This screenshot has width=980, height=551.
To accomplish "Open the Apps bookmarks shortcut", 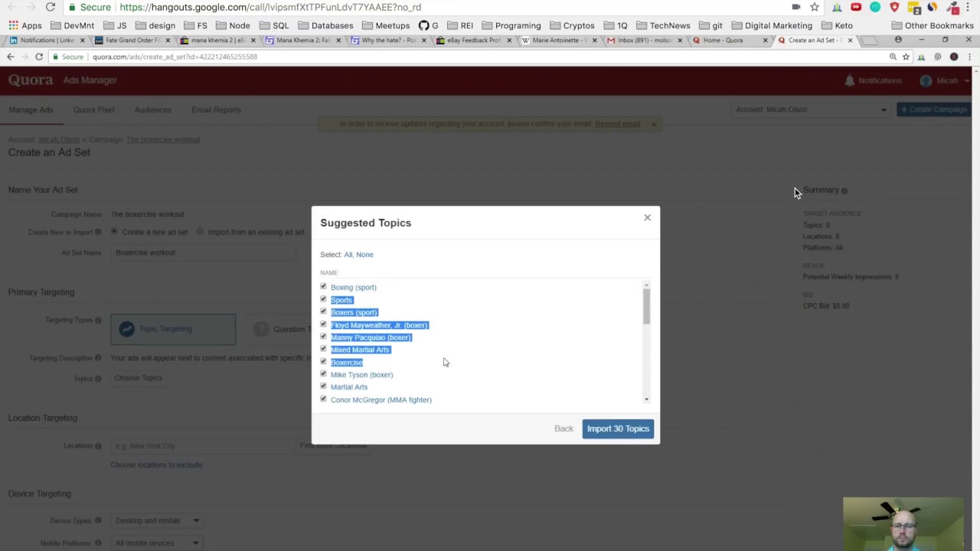I will (x=25, y=25).
